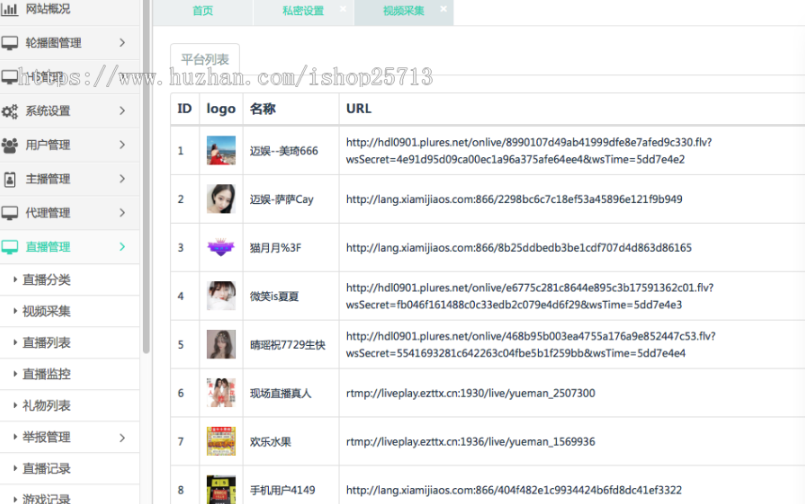Expand the 举报管理 chevron
The image size is (805, 504).
point(122,438)
